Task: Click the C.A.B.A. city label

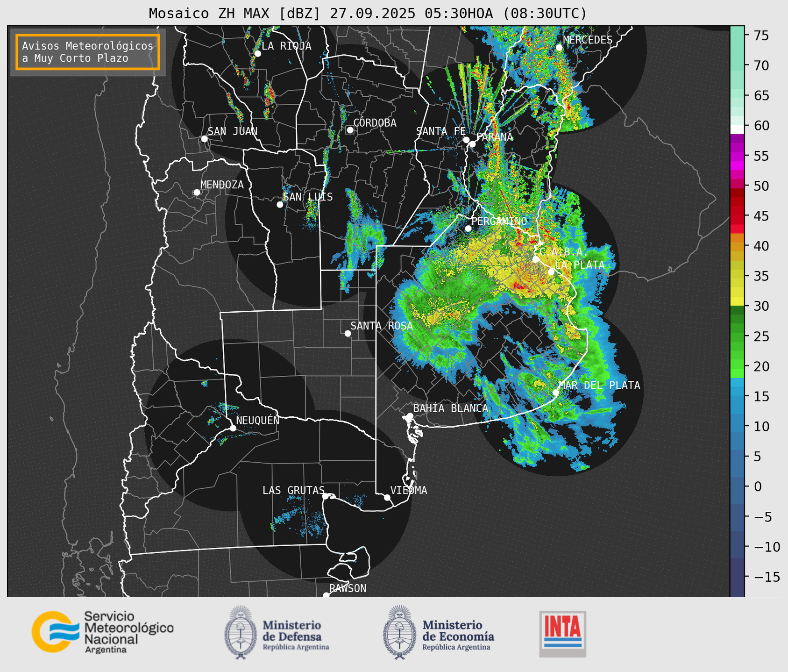Action: pos(563,252)
